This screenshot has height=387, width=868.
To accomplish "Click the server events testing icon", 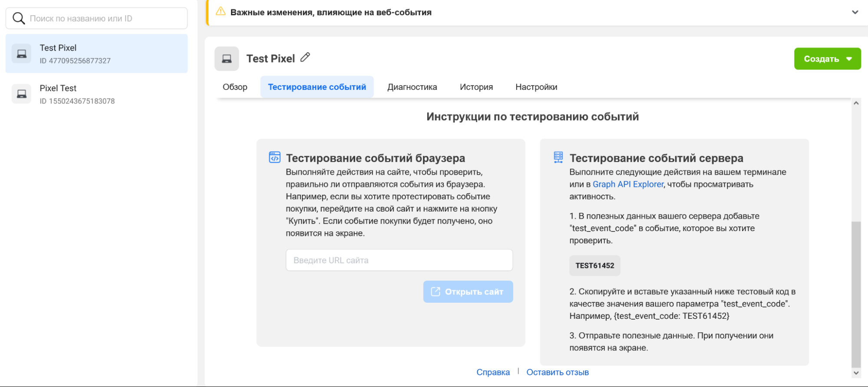I will pos(558,157).
